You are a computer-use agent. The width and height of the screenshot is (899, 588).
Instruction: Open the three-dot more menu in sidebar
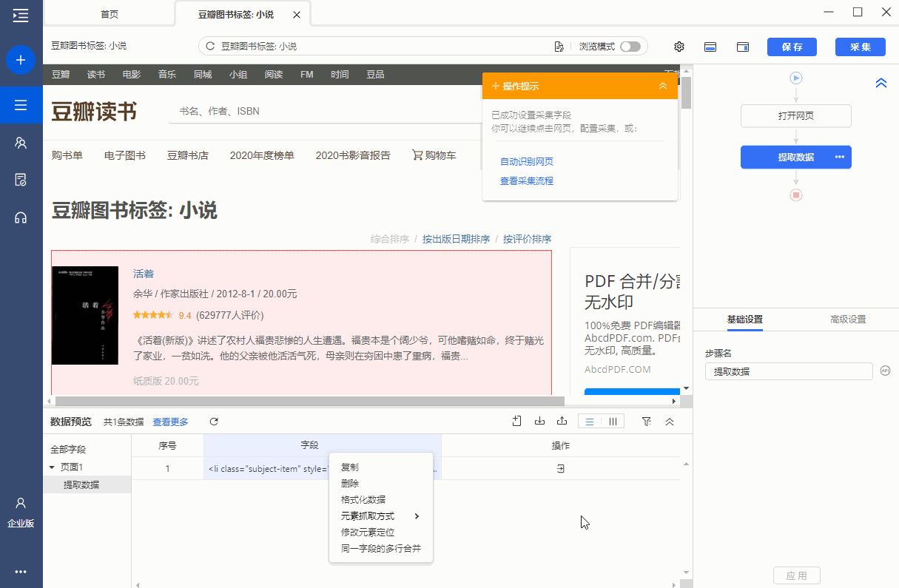[21, 572]
